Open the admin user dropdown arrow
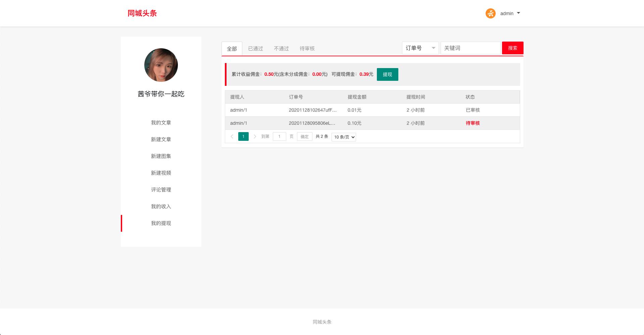 (x=518, y=13)
